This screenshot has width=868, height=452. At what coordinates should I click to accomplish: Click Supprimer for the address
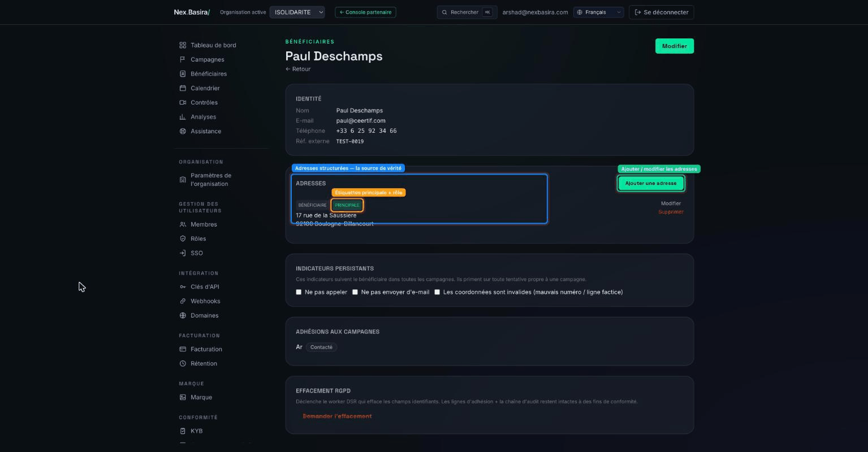click(671, 212)
